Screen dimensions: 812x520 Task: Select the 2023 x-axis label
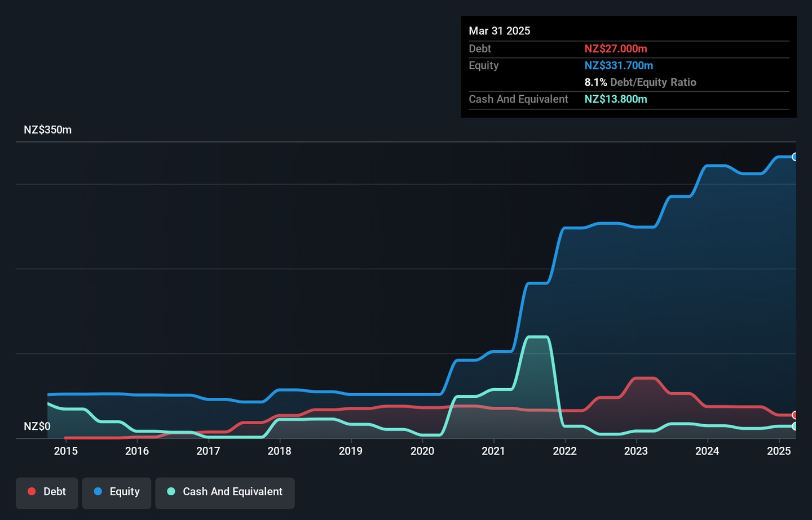click(x=636, y=451)
